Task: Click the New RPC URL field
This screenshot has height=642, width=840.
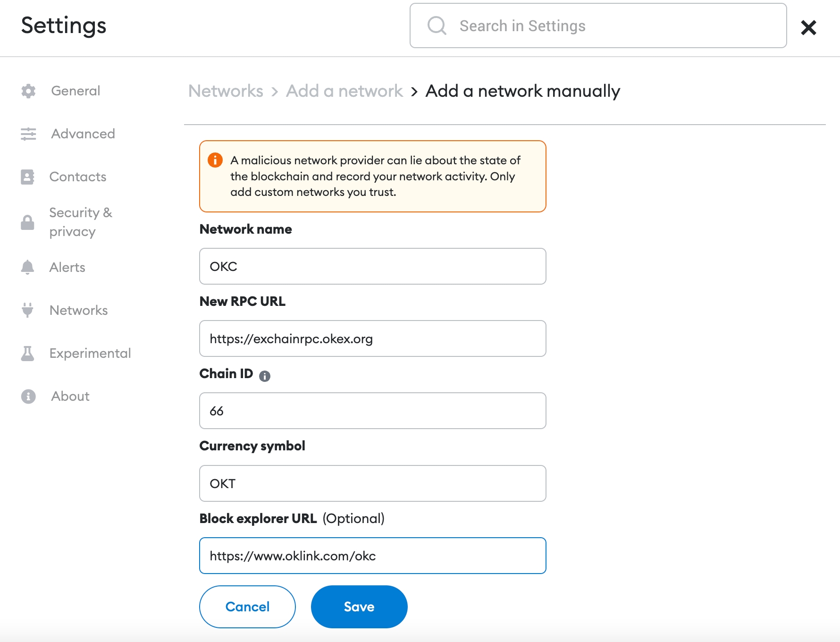Action: (372, 339)
